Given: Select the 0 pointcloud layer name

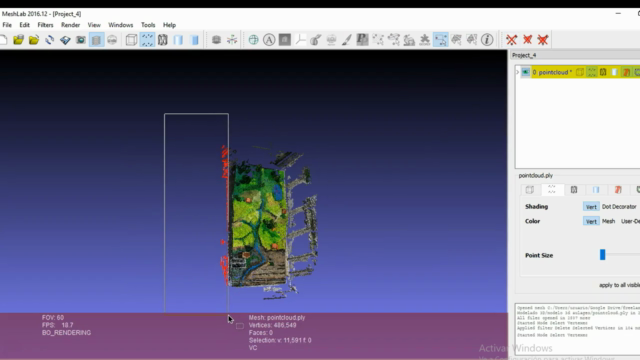Looking at the screenshot, I should (x=552, y=72).
